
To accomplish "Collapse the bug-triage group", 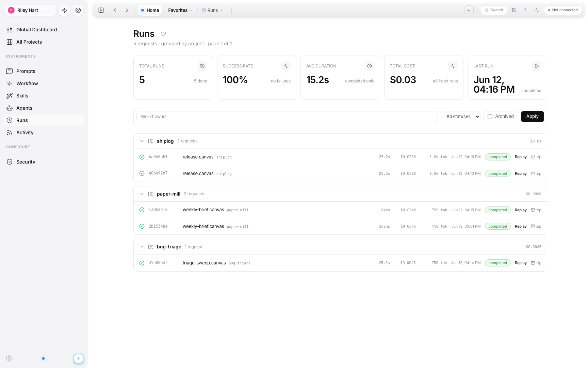I will (x=142, y=247).
